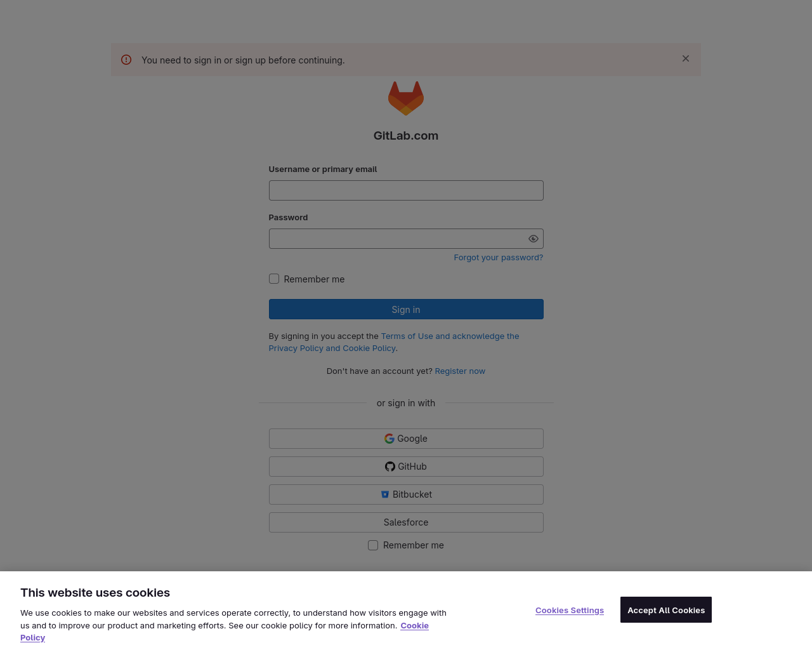
Task: Click the GitHub octocat icon
Action: click(x=390, y=467)
